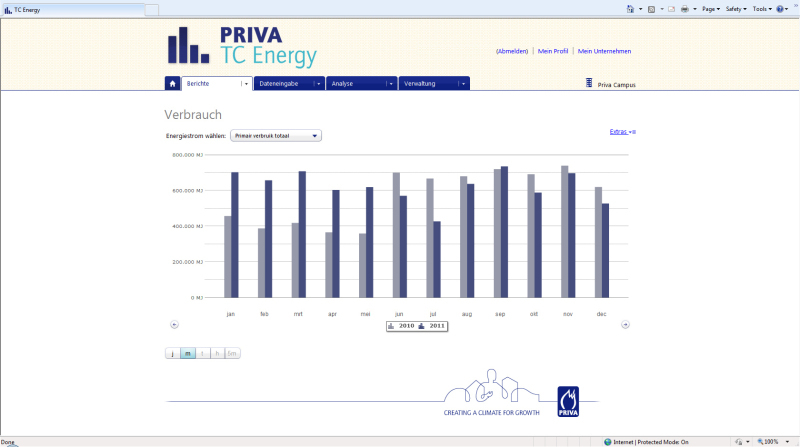Select the TC Energy browser tab

click(73, 10)
